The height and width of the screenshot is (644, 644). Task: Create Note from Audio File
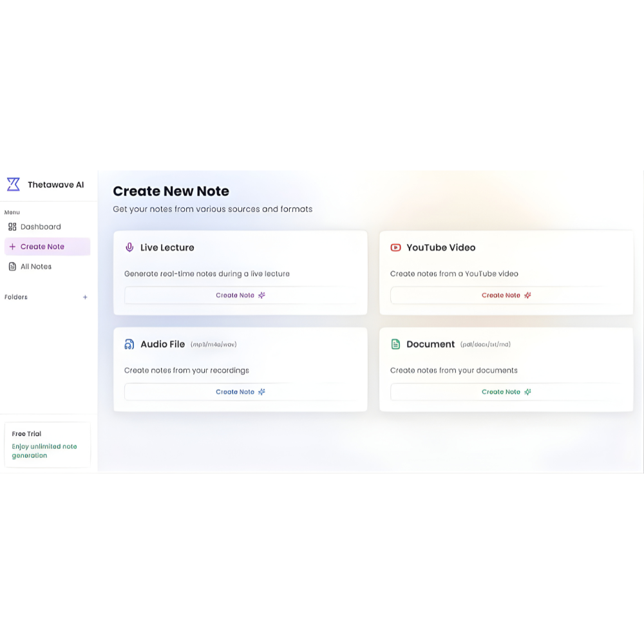(x=240, y=392)
